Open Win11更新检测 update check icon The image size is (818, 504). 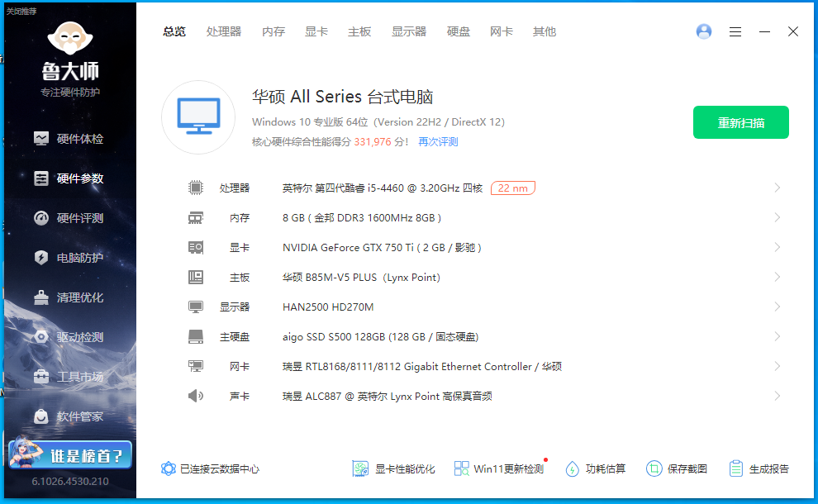point(461,468)
